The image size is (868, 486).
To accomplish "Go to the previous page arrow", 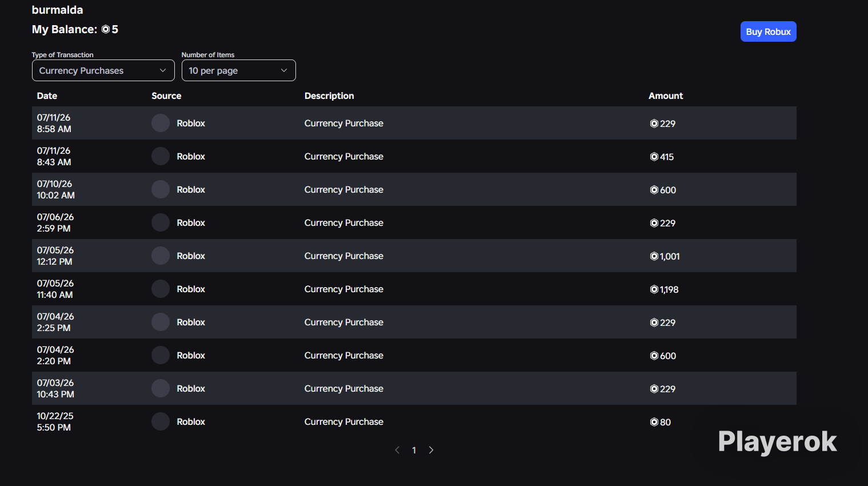I will [397, 450].
